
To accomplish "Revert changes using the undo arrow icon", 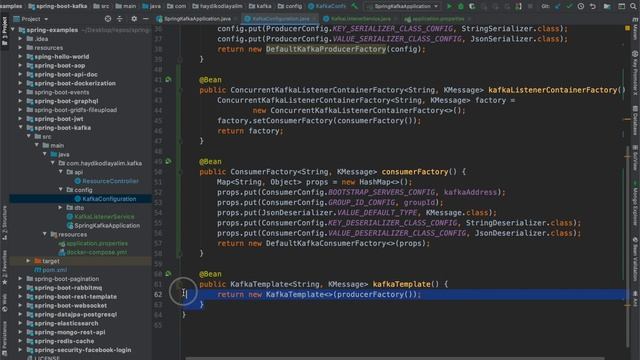I will [x=593, y=6].
